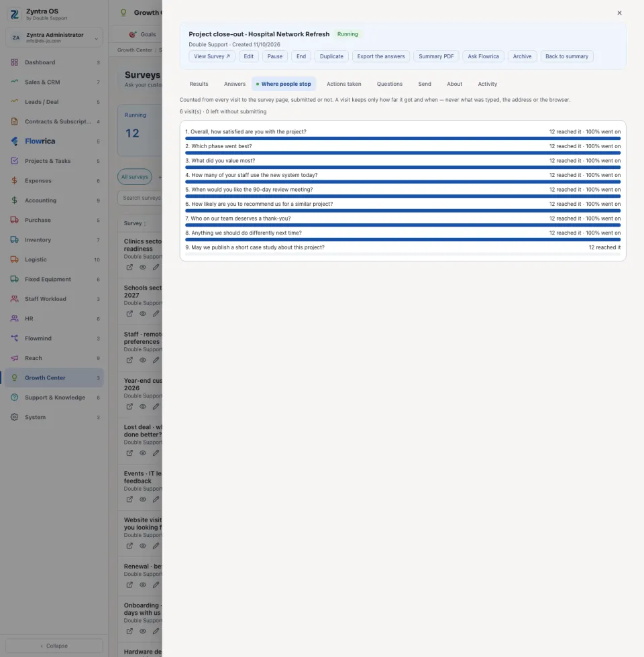Screen dimensions: 644x657
Task: Open Clinics sector survey external link icon
Action: [129, 267]
